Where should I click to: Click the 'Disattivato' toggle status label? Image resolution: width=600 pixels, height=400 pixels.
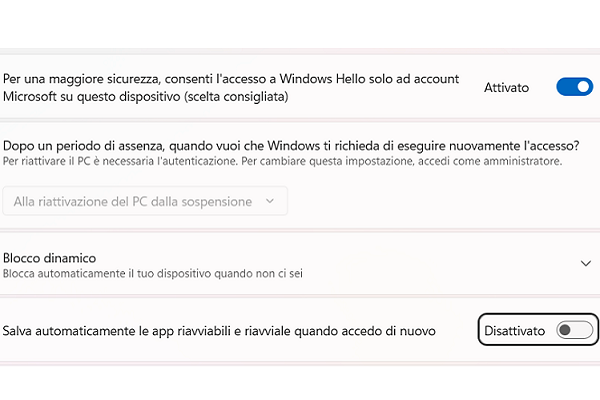coord(516,330)
